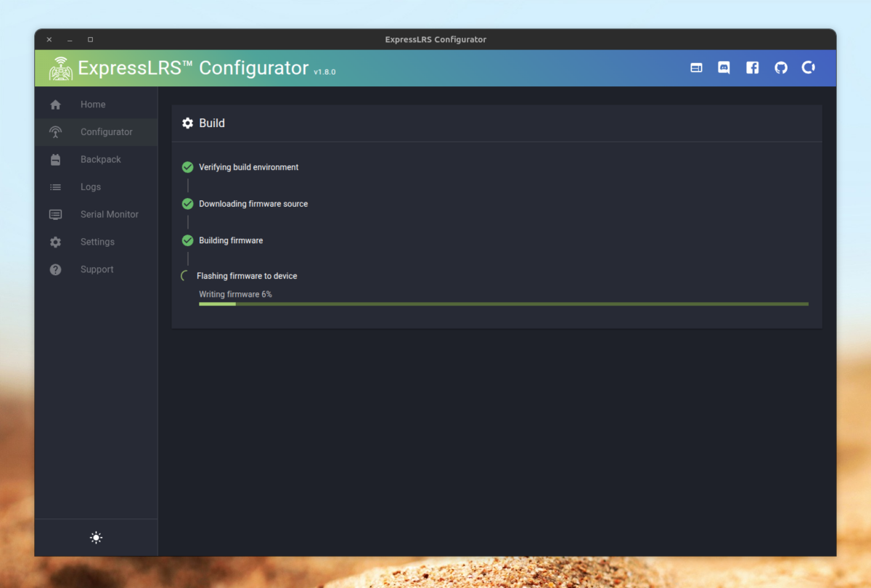Click the v1.8.0 version label
The image size is (871, 588).
coord(324,72)
